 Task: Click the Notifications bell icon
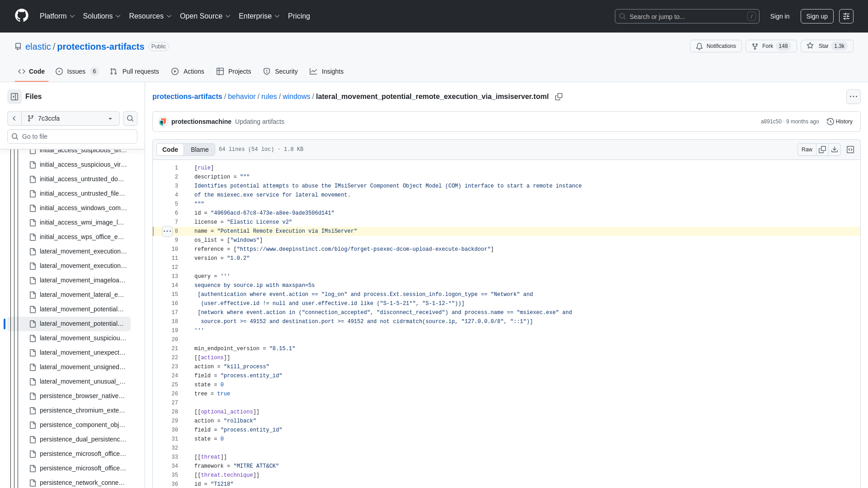(699, 47)
